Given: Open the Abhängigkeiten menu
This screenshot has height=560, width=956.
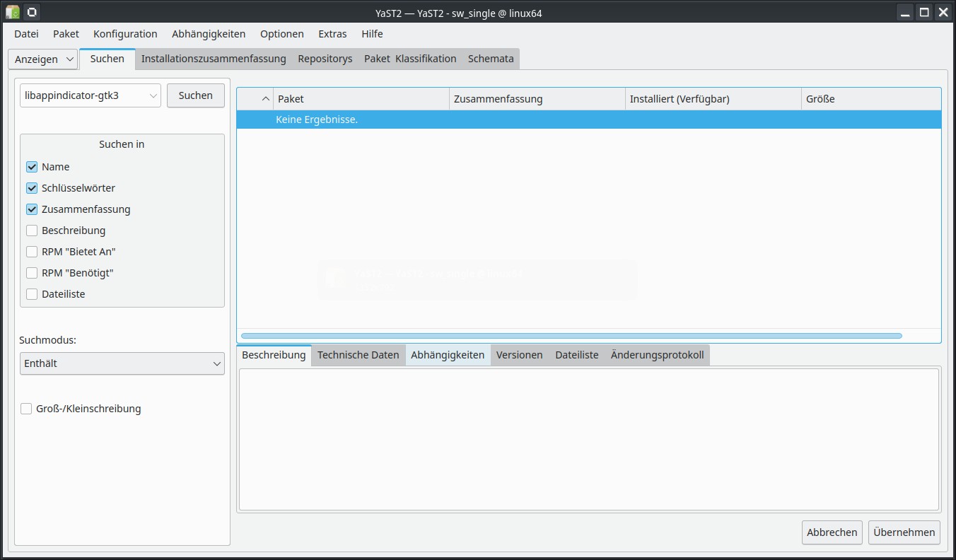Looking at the screenshot, I should 209,34.
